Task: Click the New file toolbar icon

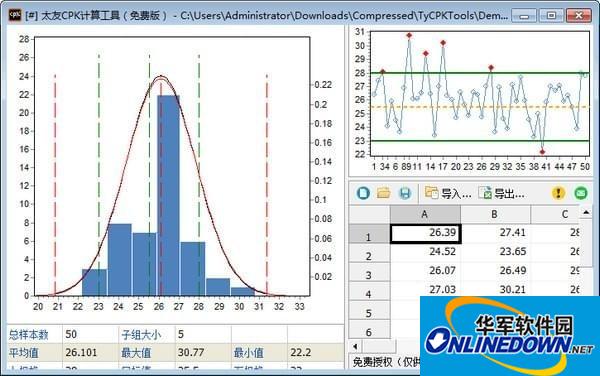Action: pyautogui.click(x=363, y=193)
